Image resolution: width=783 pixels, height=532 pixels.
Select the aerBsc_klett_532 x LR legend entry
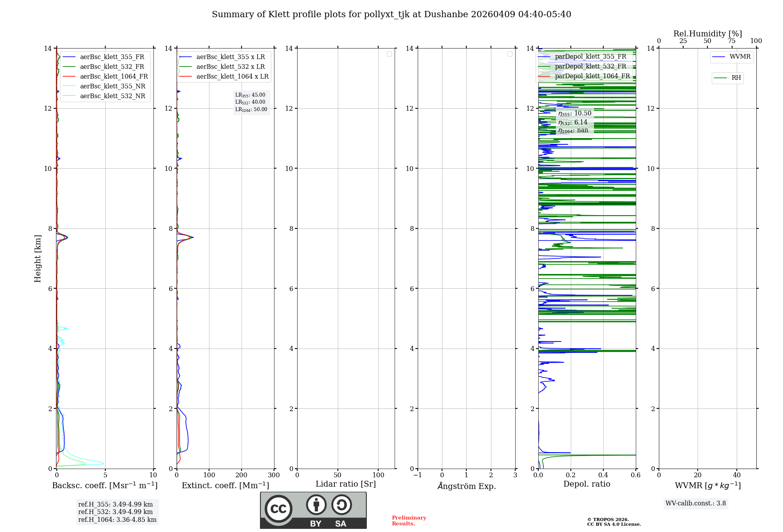tap(230, 67)
